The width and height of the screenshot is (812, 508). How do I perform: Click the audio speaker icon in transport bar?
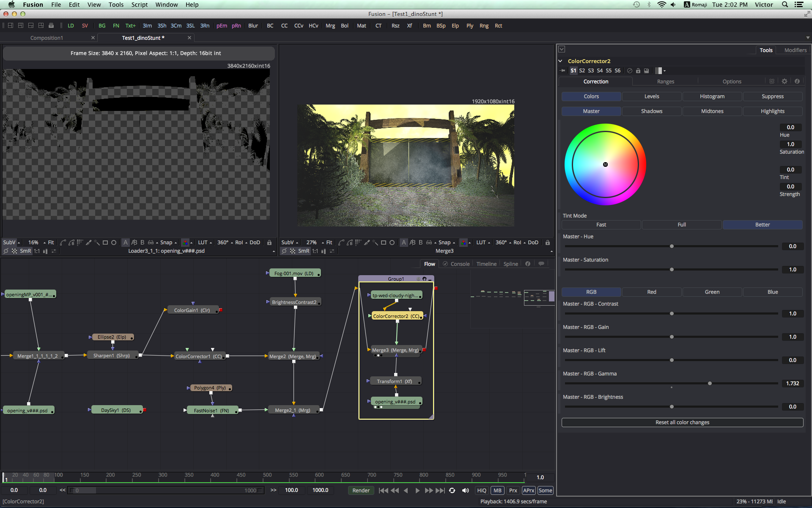click(x=465, y=490)
